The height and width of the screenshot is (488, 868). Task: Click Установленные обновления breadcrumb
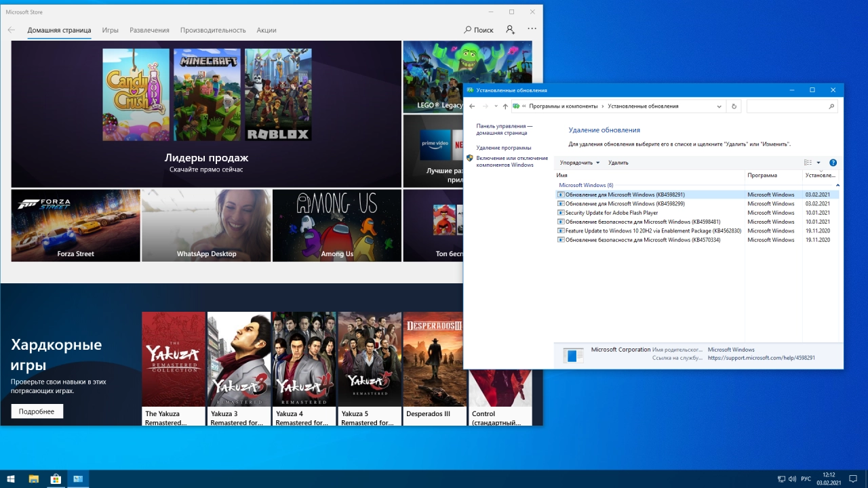(x=643, y=106)
